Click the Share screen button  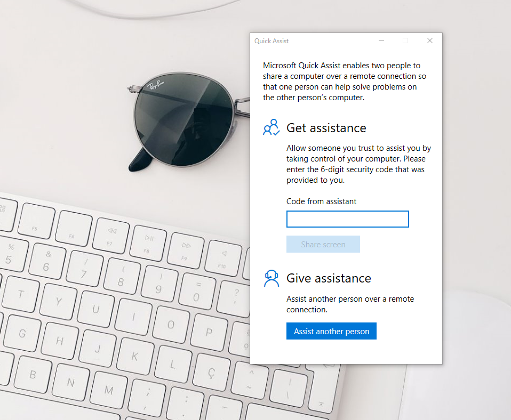323,244
